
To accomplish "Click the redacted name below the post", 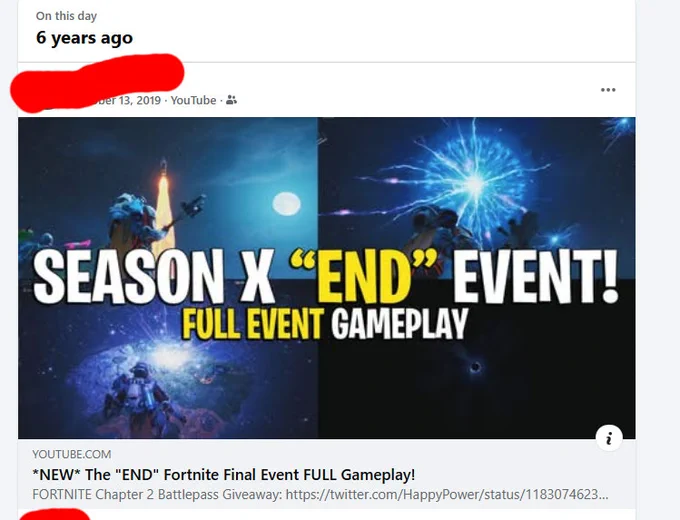I will pos(54,515).
